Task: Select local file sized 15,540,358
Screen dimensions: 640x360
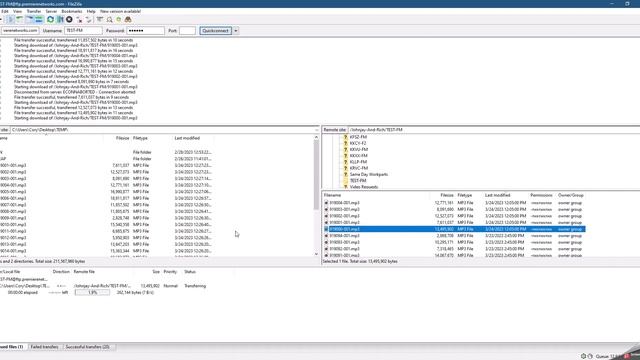Action: (106, 224)
